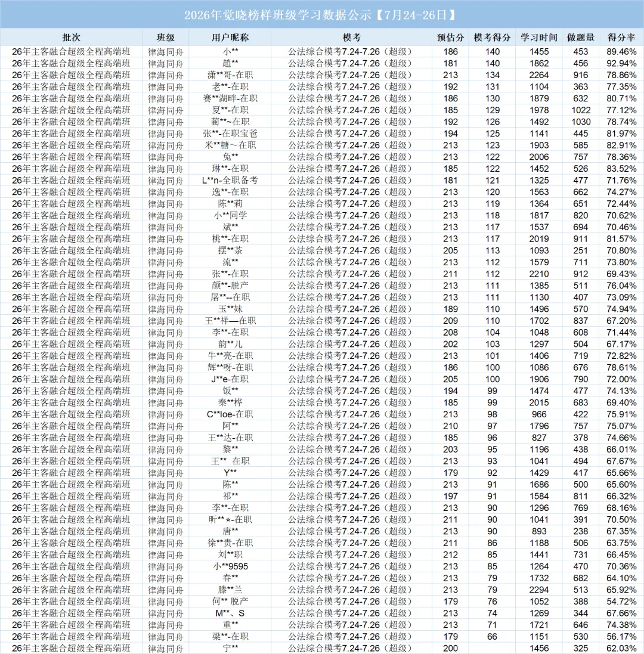Click the nickname "兔**"
The width and height of the screenshot is (644, 654).
pyautogui.click(x=230, y=157)
